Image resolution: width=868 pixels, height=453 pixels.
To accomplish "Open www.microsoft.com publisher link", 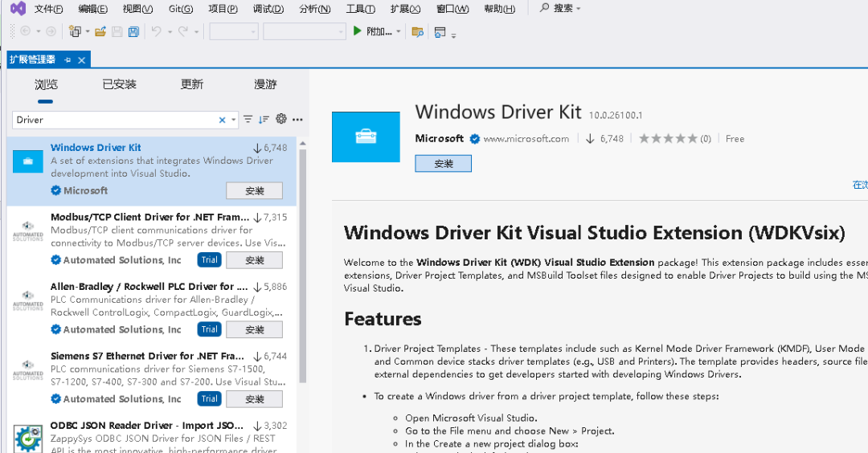I will [x=526, y=139].
